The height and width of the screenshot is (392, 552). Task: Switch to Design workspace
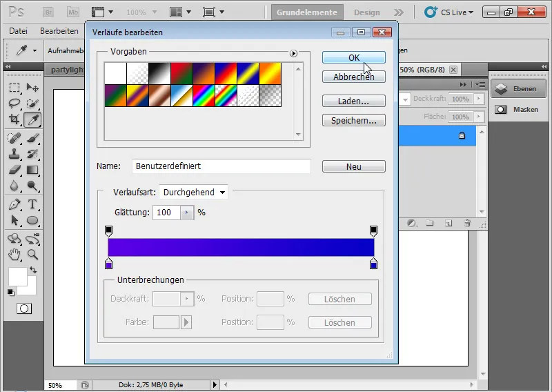point(367,12)
